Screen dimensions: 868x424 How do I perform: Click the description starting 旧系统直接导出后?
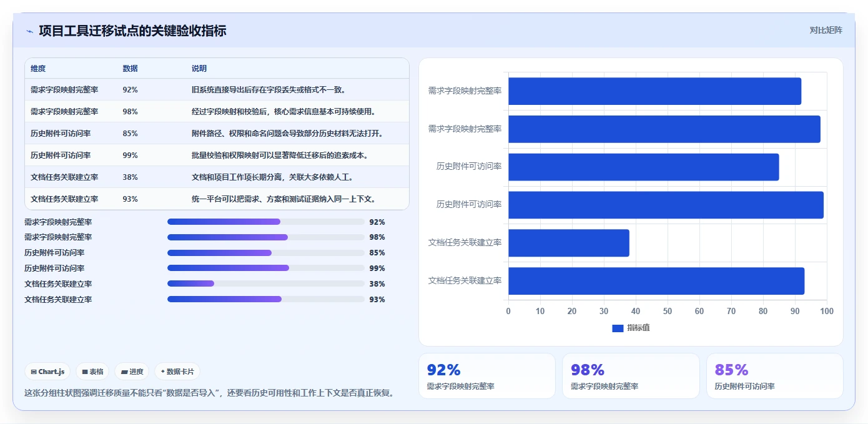click(269, 90)
